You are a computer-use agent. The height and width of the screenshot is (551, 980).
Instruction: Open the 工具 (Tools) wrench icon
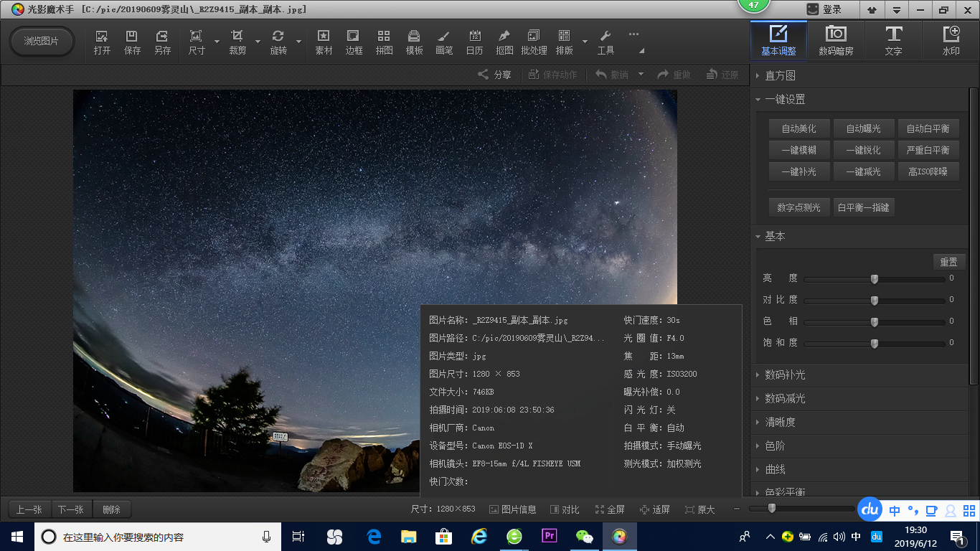(606, 42)
